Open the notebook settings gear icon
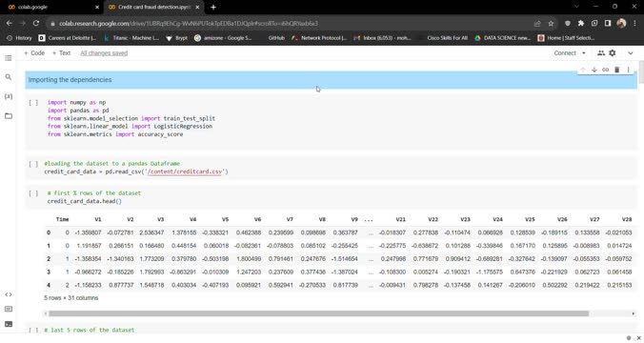The image size is (644, 343). coord(613,53)
